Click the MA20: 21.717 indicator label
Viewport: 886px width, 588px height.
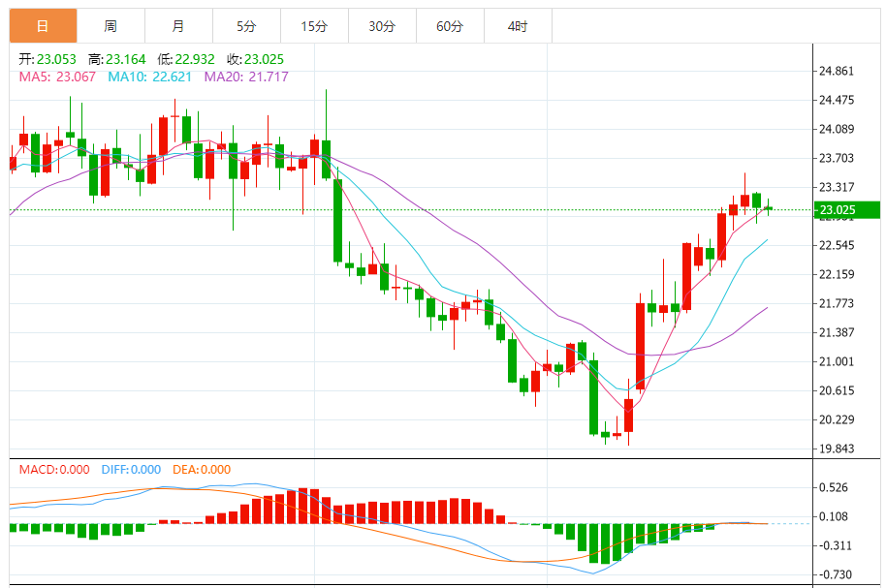pos(246,77)
